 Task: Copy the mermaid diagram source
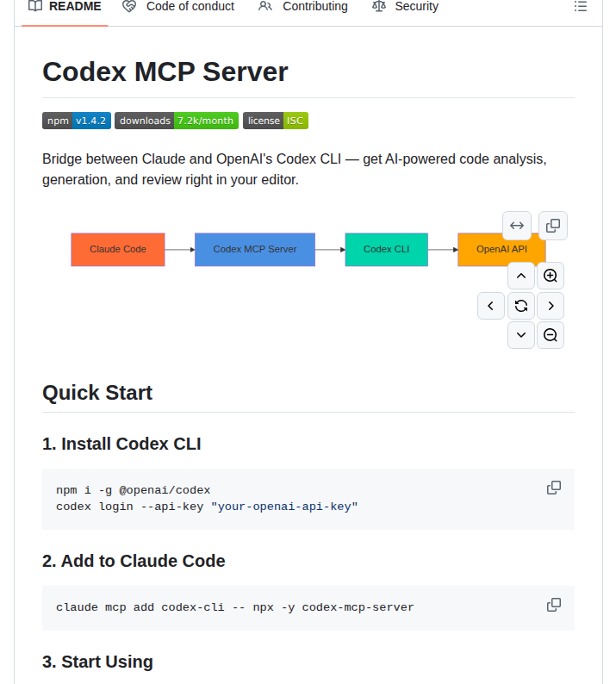pos(553,226)
